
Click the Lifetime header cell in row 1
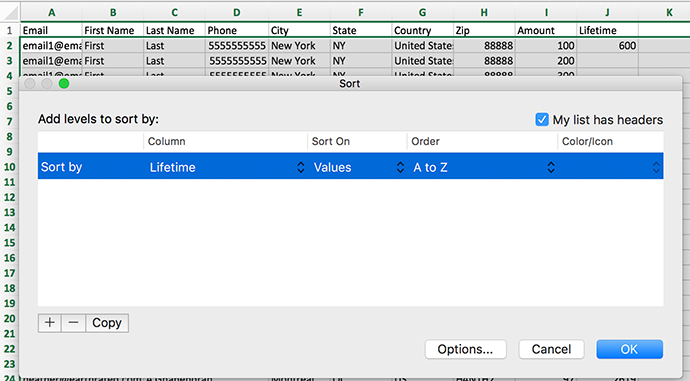(x=607, y=30)
